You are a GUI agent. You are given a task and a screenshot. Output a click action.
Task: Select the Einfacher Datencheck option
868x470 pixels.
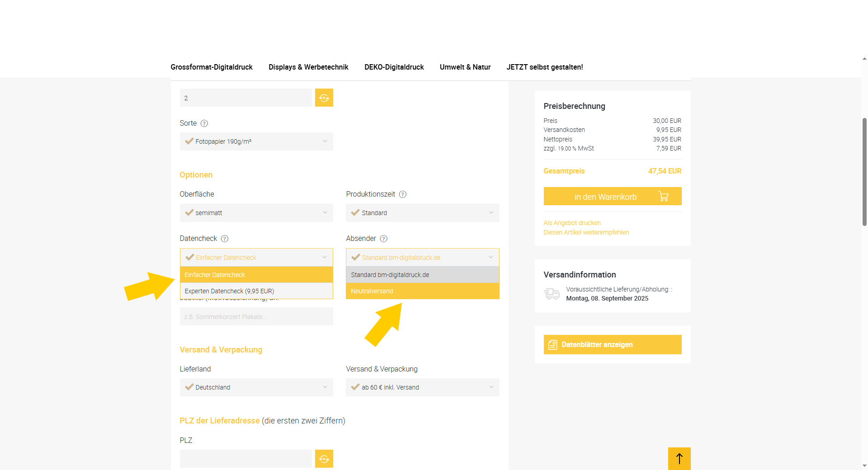pyautogui.click(x=256, y=275)
